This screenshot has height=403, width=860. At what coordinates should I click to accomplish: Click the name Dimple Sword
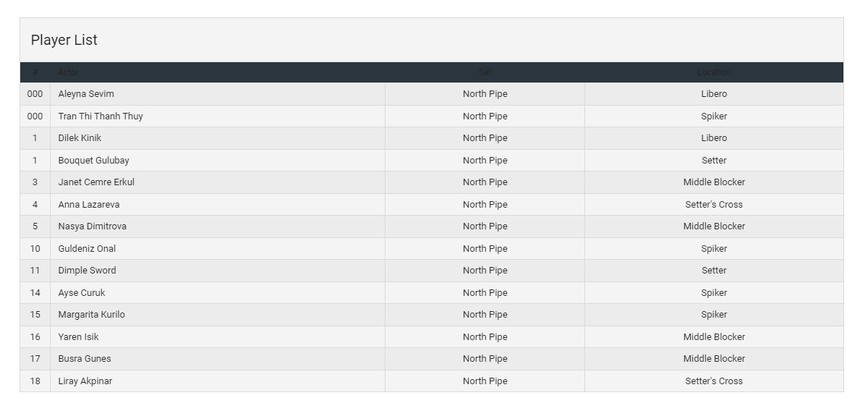tap(87, 270)
